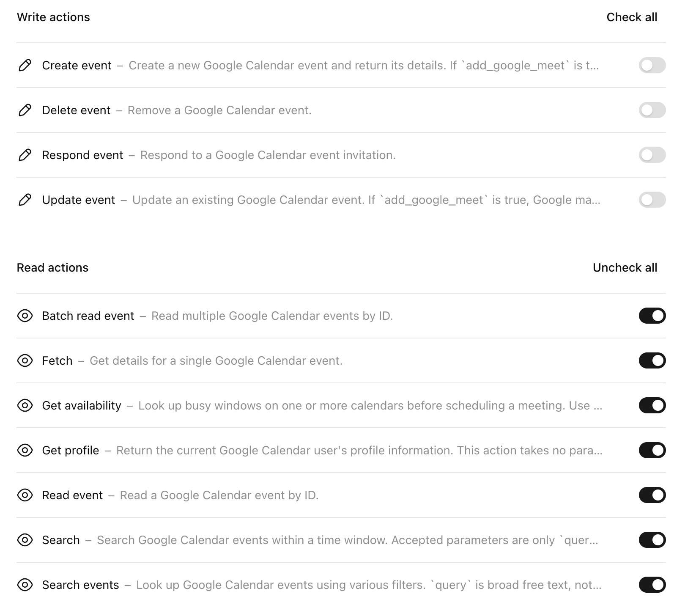685x616 pixels.
Task: Disable the Search toggle
Action: (652, 540)
